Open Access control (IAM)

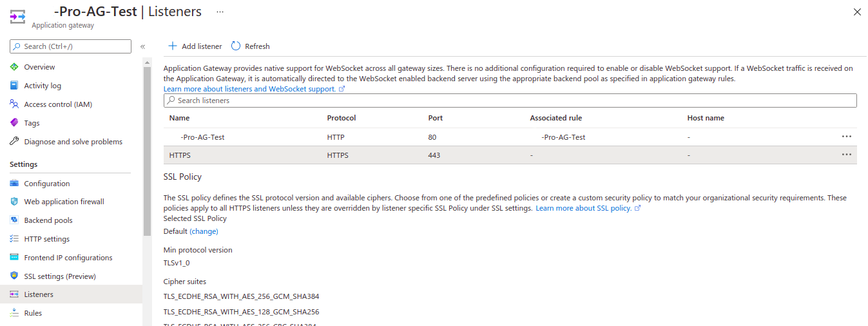(x=58, y=104)
